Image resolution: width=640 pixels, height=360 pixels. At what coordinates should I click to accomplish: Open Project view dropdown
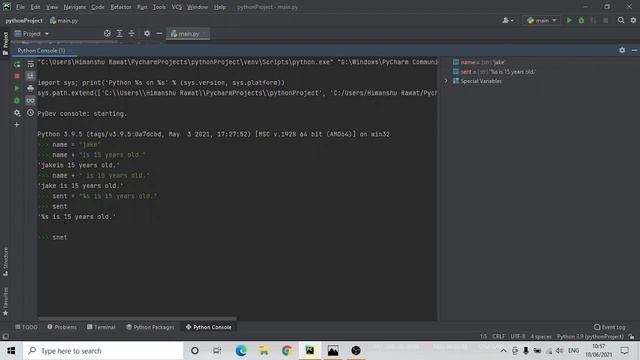pos(32,34)
